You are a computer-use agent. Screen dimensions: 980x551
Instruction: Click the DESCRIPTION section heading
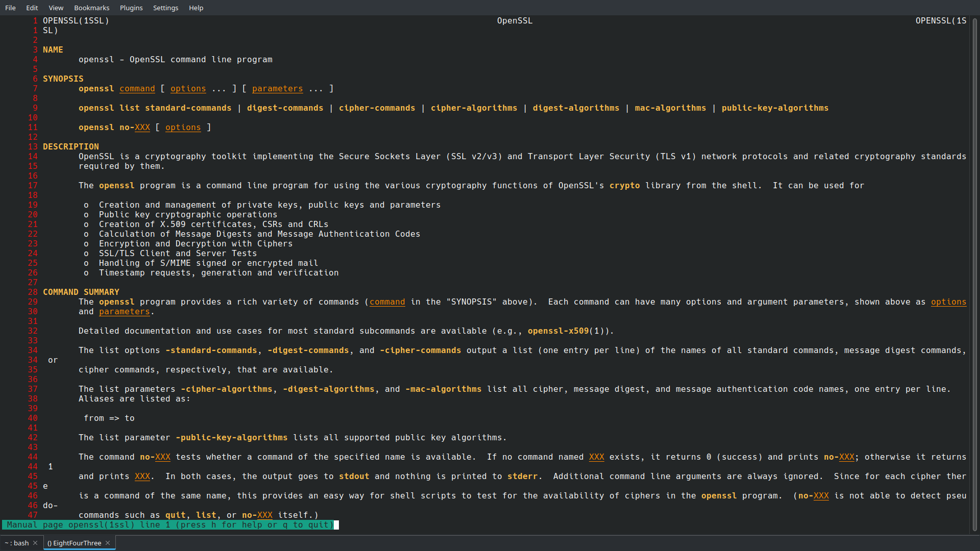(71, 147)
